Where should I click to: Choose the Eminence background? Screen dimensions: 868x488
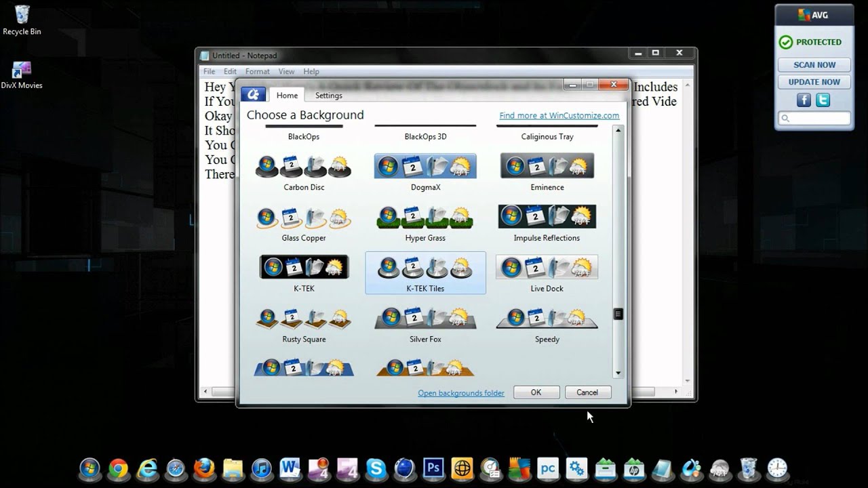coord(547,172)
